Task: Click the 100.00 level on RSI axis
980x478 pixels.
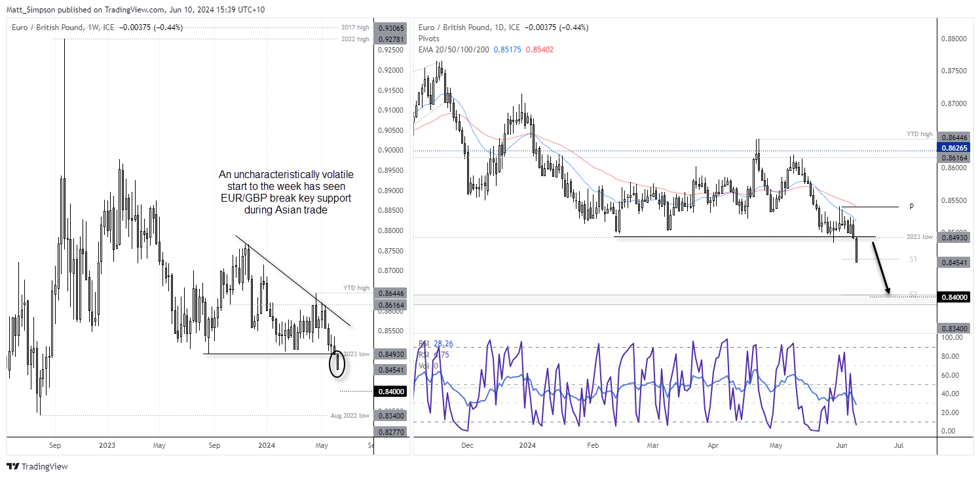Action: [x=952, y=337]
